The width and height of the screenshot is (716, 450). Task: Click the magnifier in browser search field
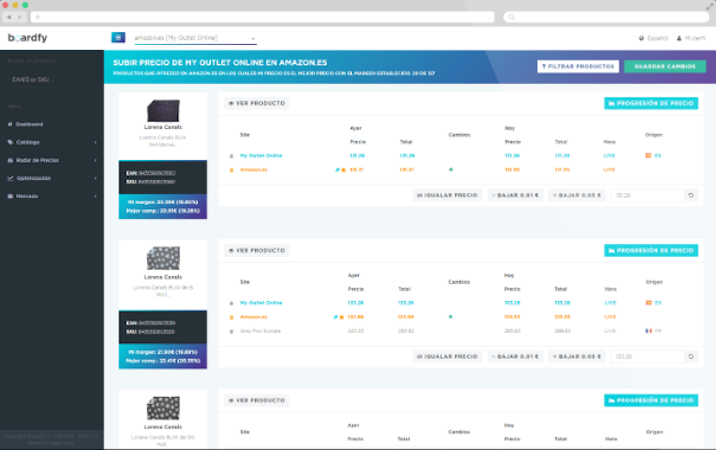click(511, 17)
